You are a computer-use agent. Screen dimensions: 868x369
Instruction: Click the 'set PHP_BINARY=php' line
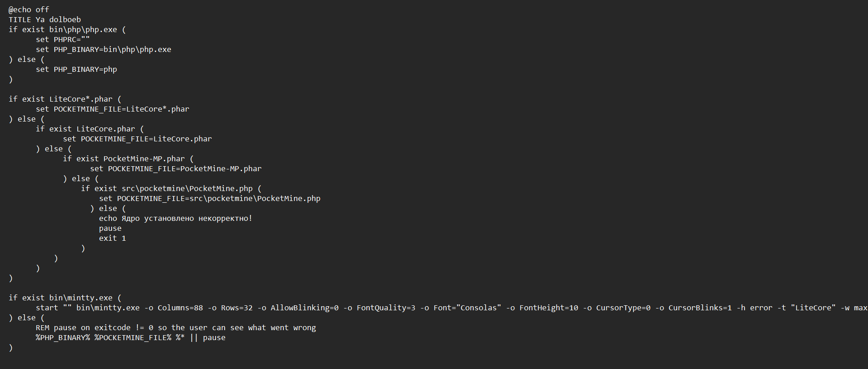76,69
